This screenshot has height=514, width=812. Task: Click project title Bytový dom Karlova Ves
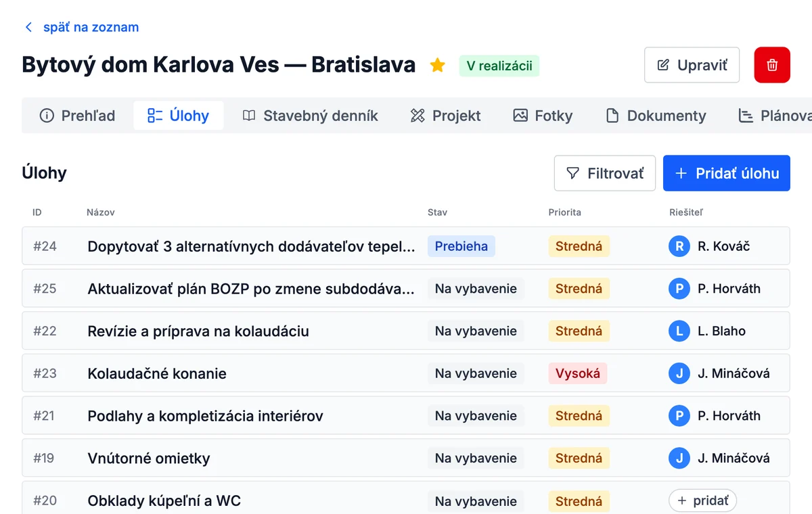tap(219, 65)
